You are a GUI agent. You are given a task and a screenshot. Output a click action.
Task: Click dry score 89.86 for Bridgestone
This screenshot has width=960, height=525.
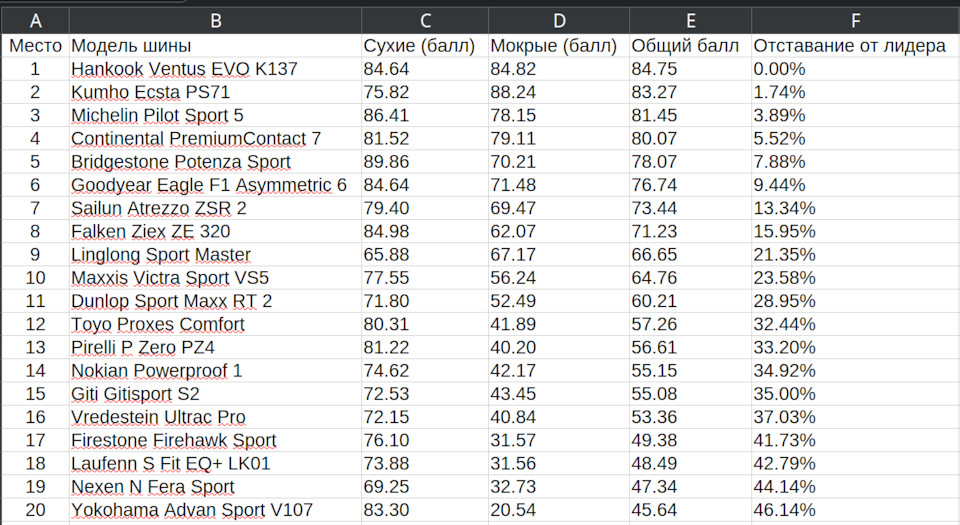[x=425, y=162]
